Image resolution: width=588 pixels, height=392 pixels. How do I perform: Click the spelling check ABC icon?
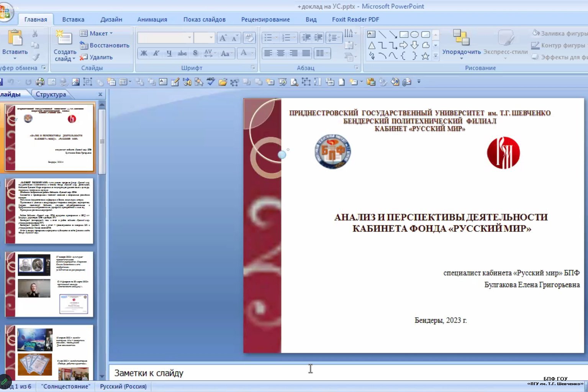tap(211, 81)
